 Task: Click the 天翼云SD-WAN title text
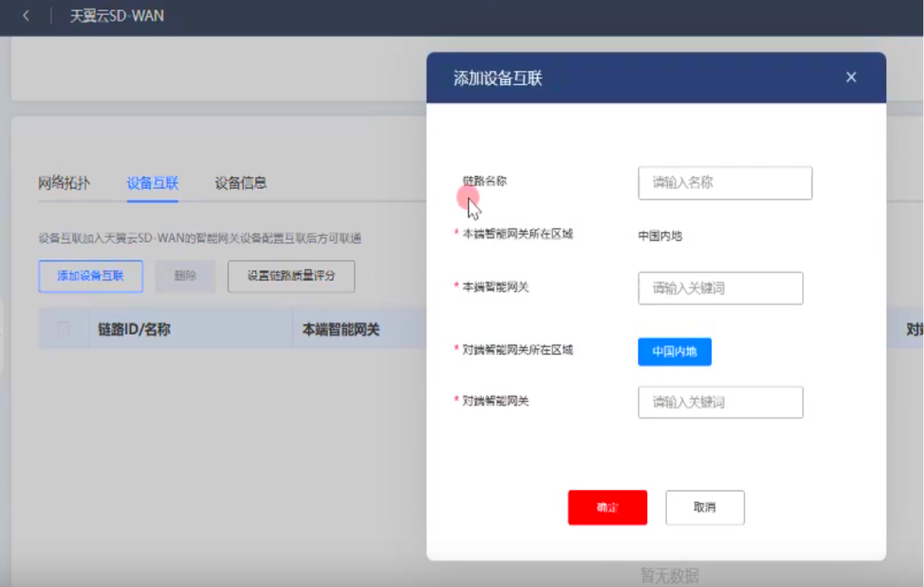[x=117, y=16]
